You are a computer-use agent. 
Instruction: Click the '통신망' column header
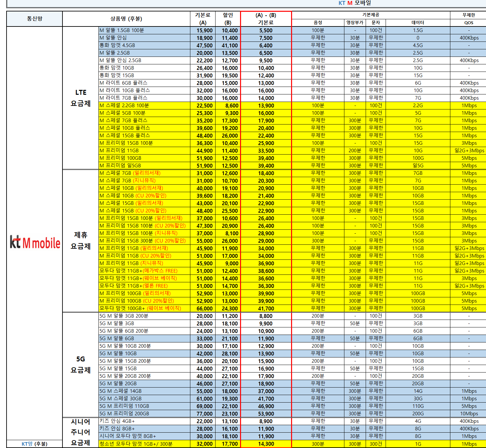35,19
